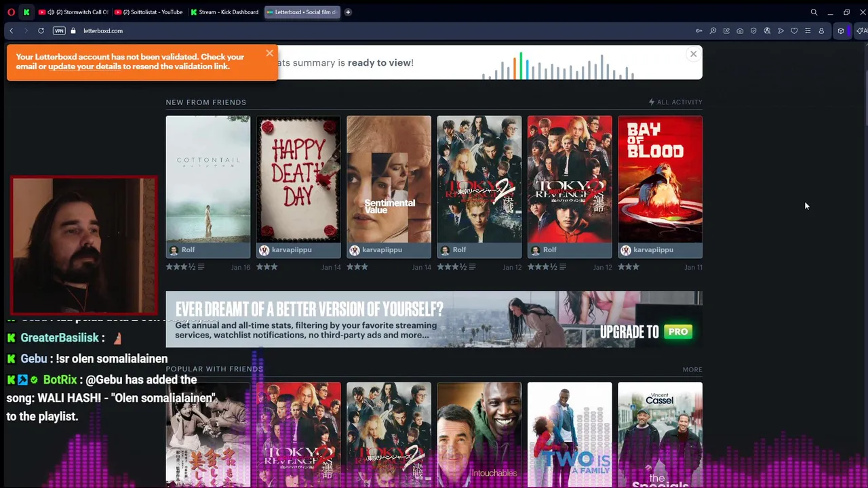
Task: Mute audio on the Stormwitch tab
Action: (50, 12)
